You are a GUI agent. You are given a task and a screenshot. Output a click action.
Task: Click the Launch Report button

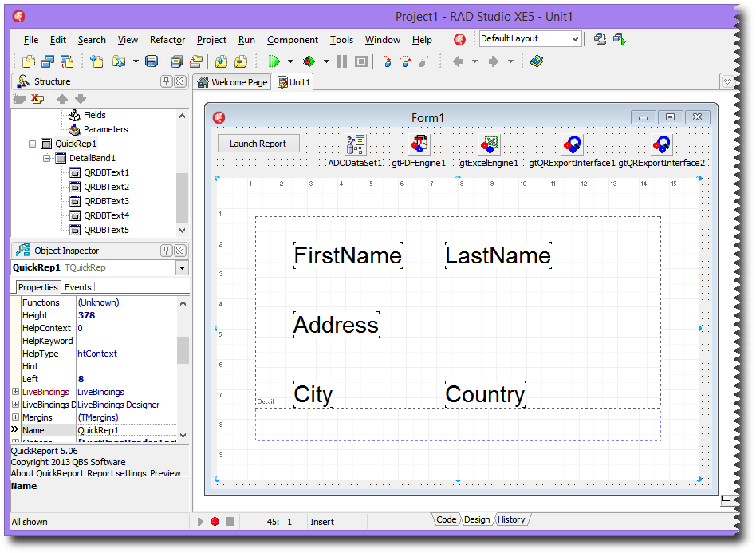pos(258,144)
